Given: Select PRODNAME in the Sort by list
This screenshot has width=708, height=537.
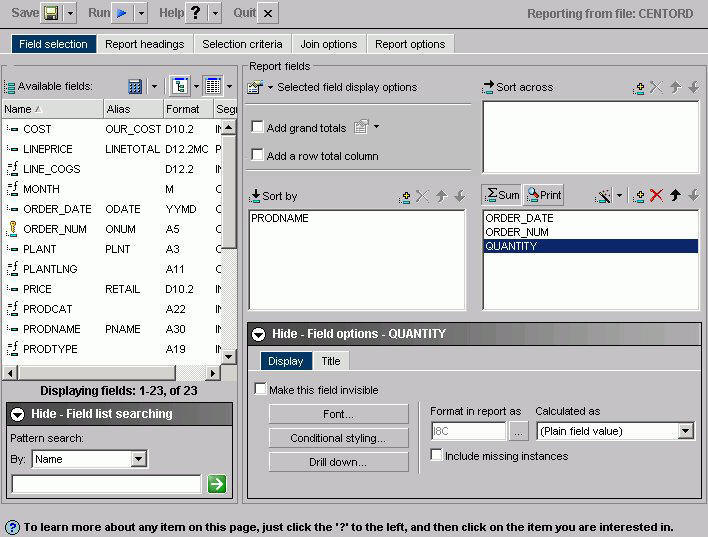Looking at the screenshot, I should click(280, 218).
